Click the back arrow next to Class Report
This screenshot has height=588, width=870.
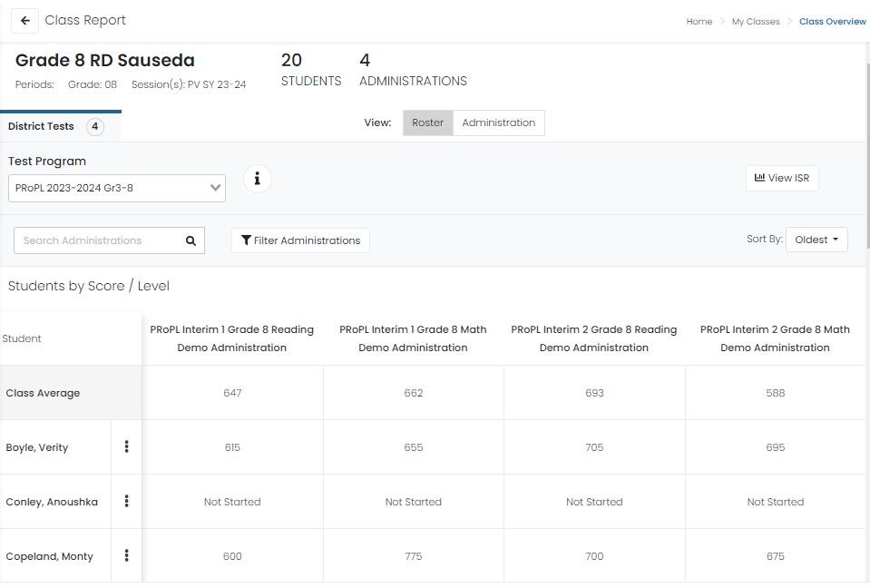24,21
